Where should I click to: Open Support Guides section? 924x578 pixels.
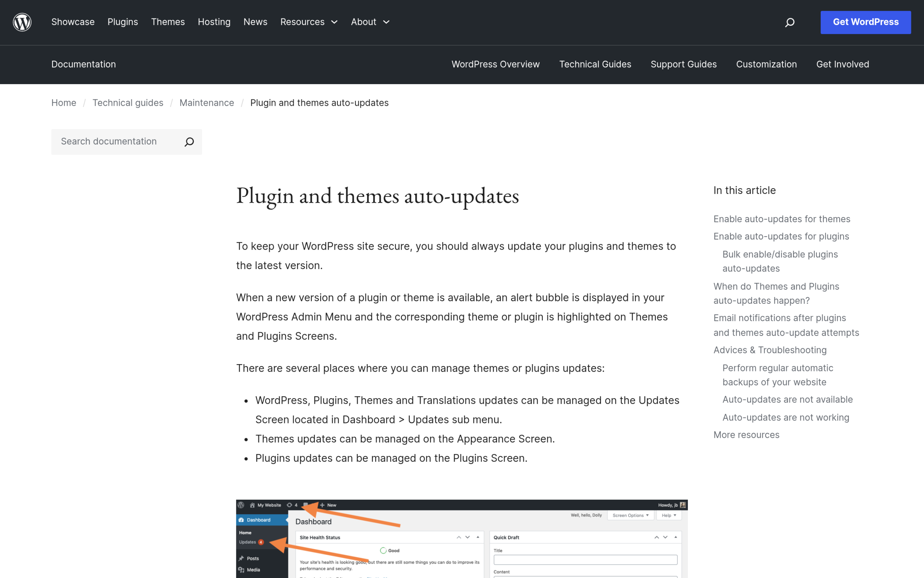click(x=684, y=64)
